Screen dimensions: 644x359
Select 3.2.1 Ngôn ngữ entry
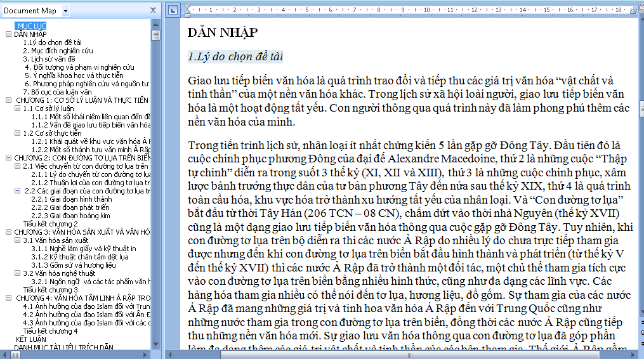(x=91, y=282)
